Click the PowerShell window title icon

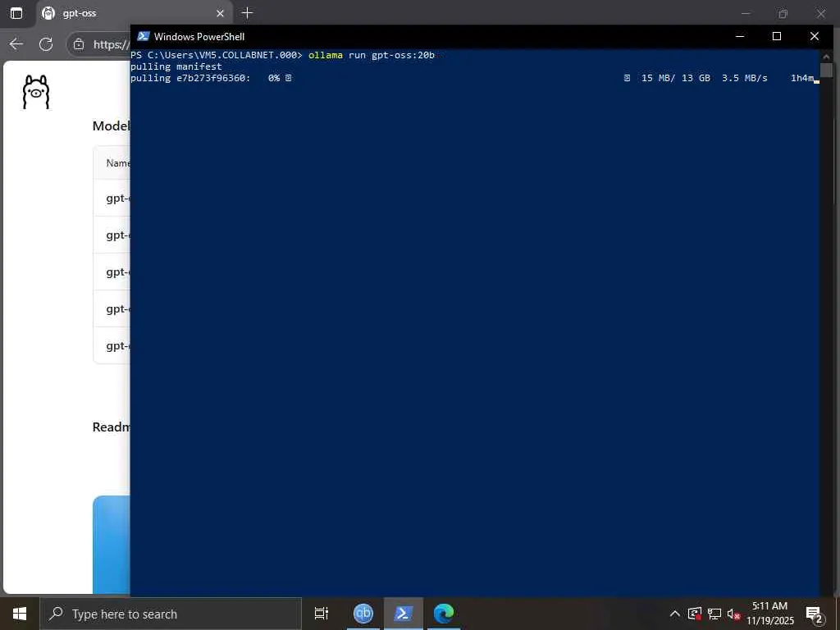(143, 36)
